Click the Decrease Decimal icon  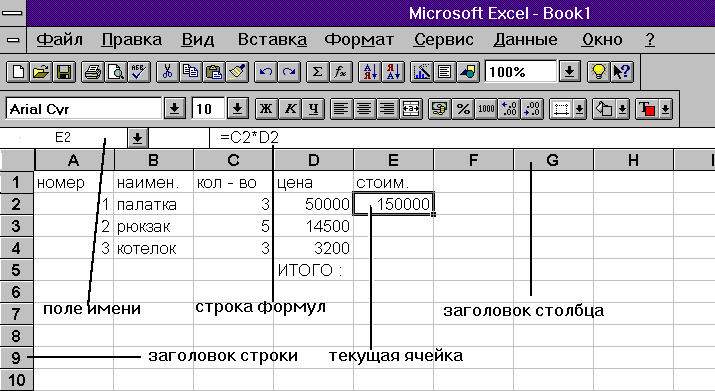click(533, 109)
